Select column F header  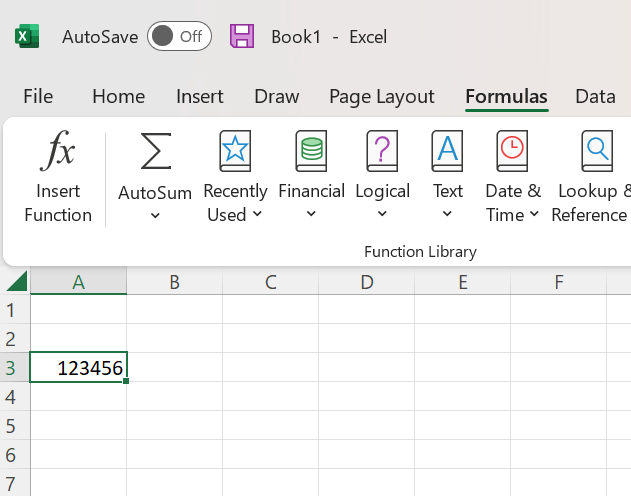click(x=559, y=282)
